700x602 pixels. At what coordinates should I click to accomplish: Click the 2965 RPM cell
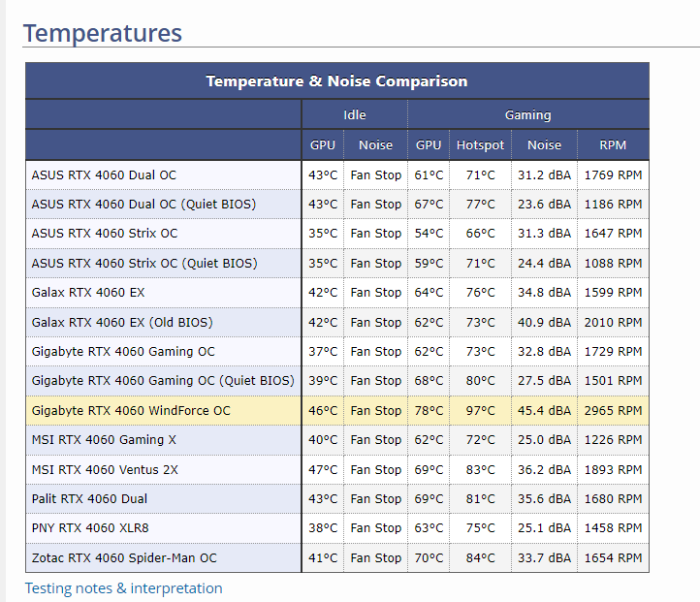click(613, 411)
